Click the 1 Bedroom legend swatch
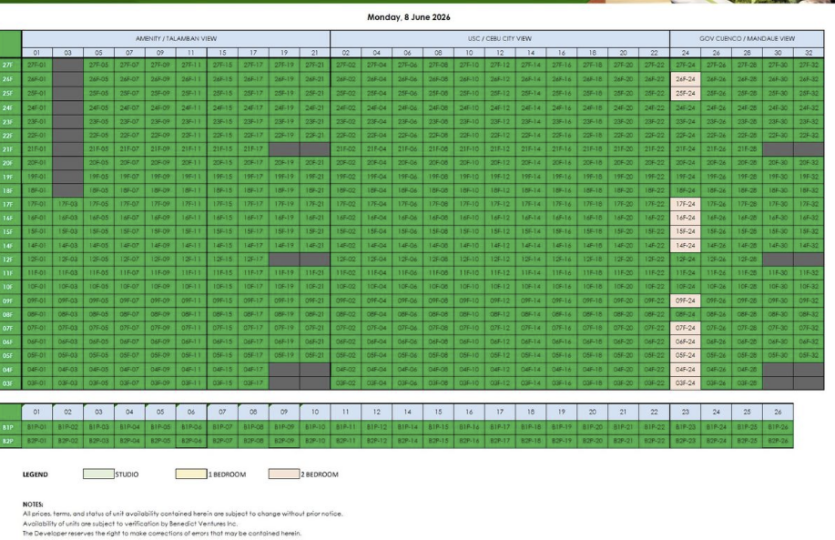 pyautogui.click(x=191, y=473)
